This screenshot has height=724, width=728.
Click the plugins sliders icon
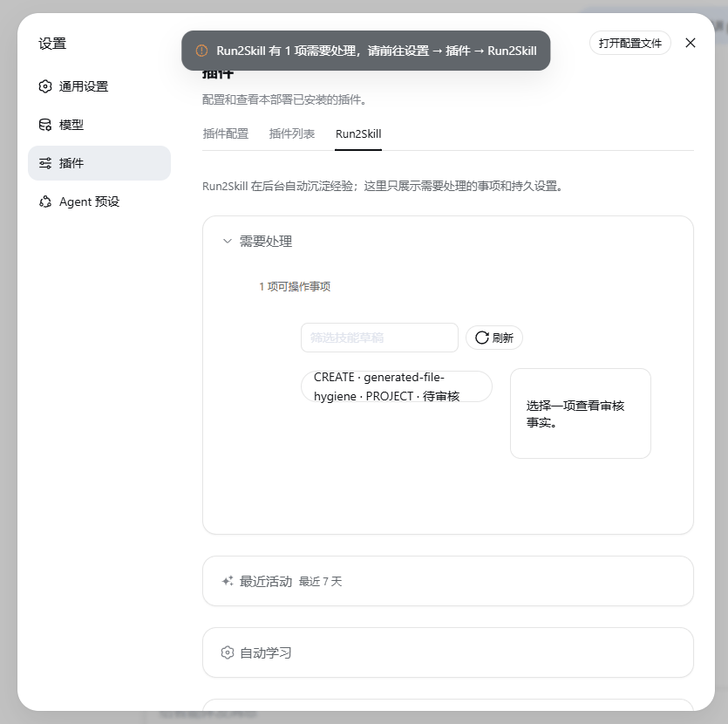point(45,163)
